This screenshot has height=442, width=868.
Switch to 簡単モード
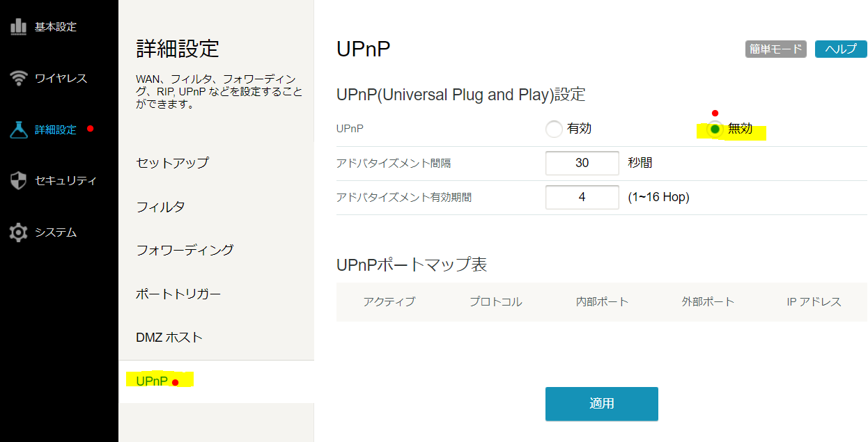coord(775,49)
